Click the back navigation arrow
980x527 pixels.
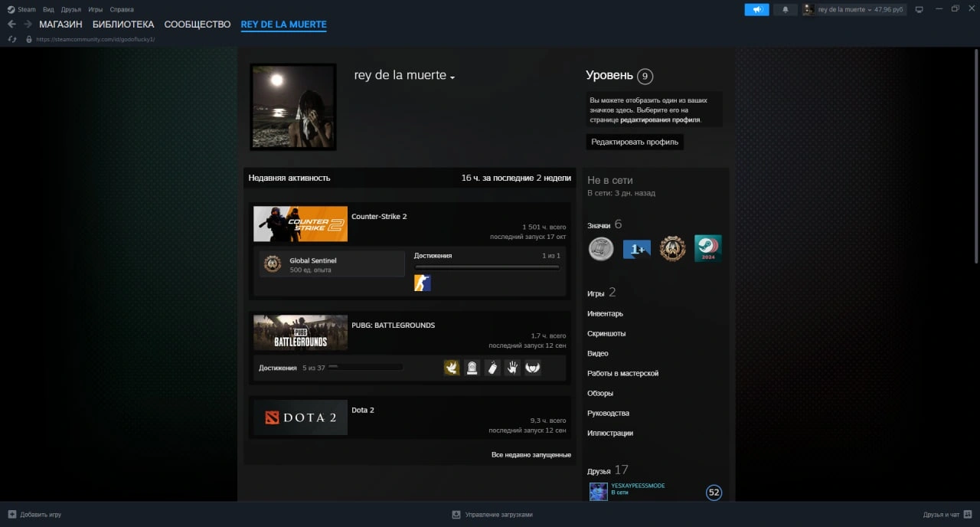(11, 25)
